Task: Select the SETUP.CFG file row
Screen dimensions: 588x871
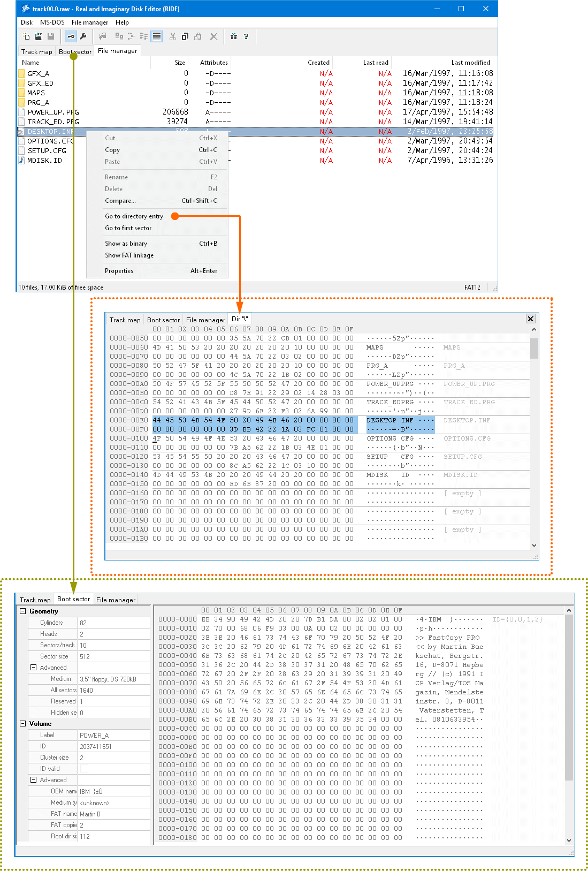Action: point(255,150)
